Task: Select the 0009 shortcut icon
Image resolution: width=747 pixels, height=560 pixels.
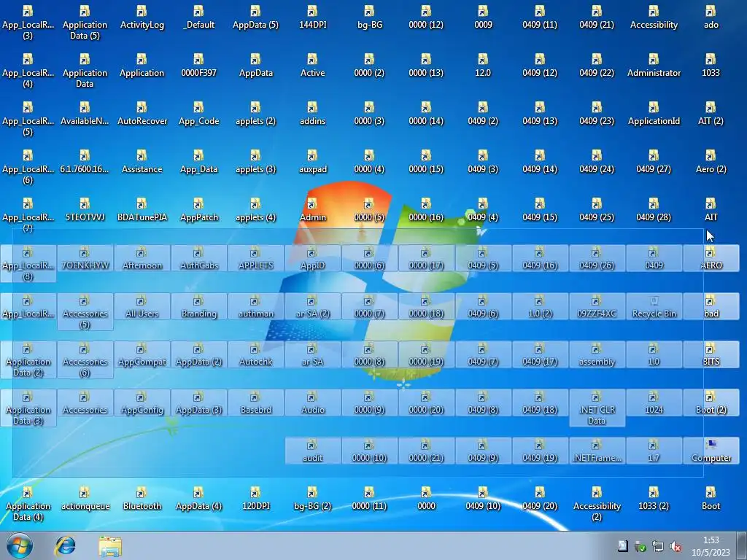Action: [x=483, y=18]
